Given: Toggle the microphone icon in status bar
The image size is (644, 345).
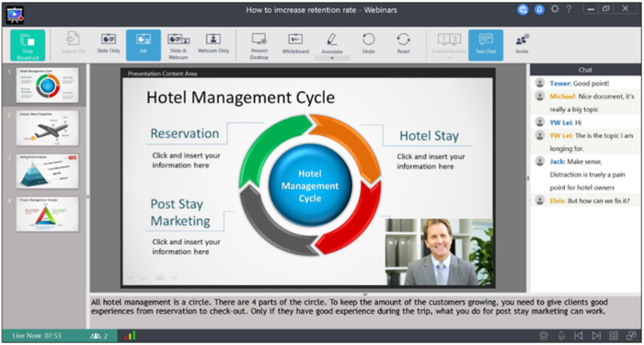Looking at the screenshot, I should 561,336.
